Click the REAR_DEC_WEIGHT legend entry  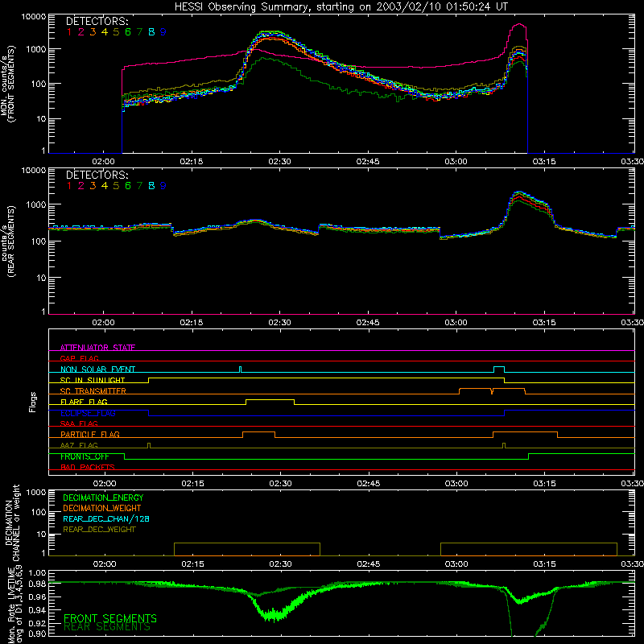click(99, 530)
